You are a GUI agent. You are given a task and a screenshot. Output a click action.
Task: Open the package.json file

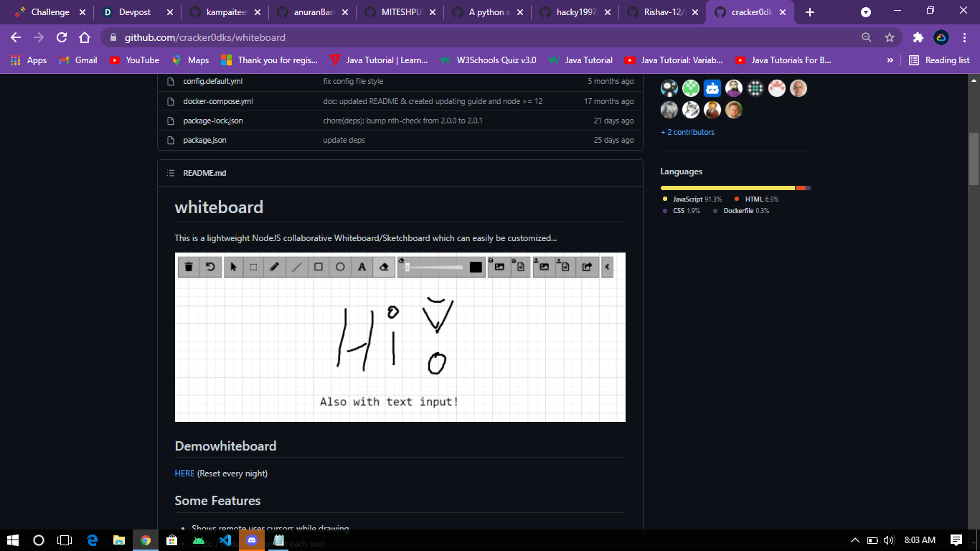click(x=204, y=140)
